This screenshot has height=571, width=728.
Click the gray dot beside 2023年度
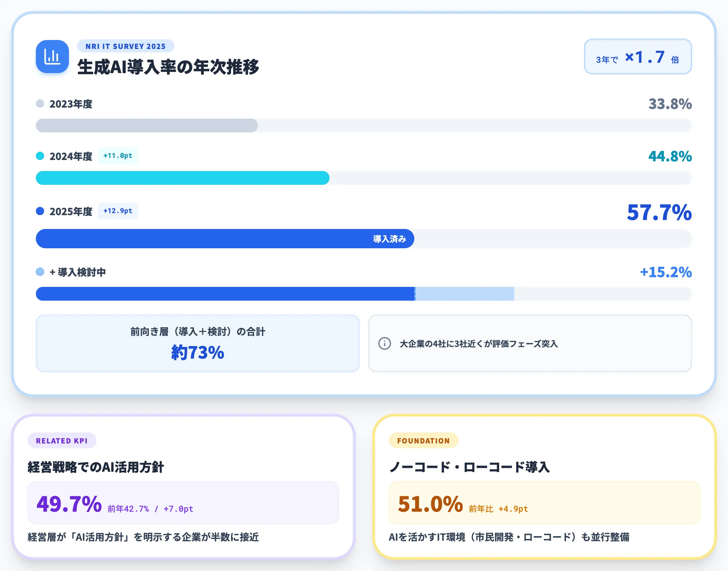click(40, 103)
